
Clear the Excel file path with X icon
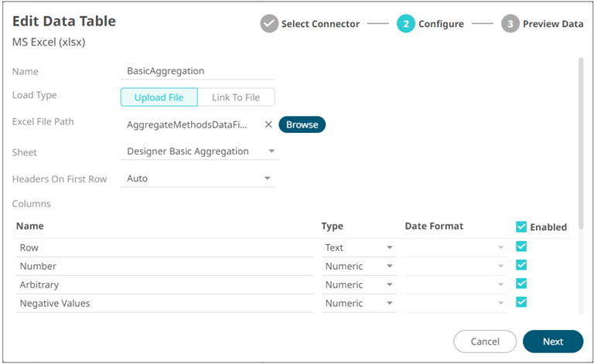tap(268, 124)
